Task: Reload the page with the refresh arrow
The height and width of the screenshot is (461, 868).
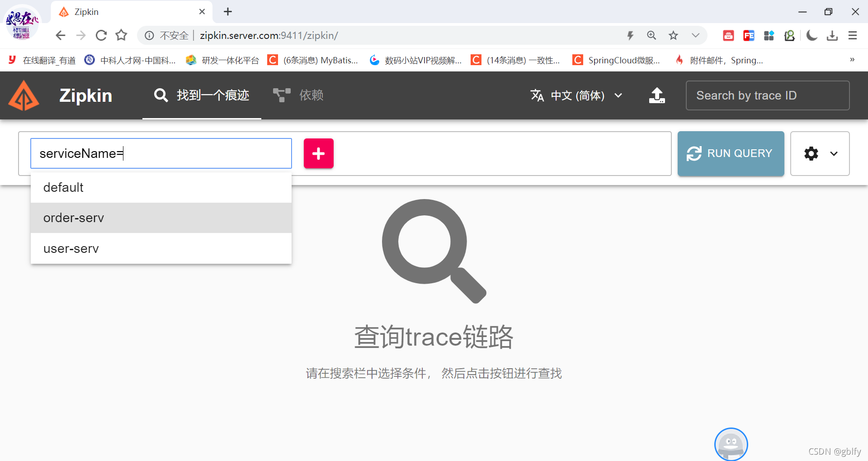Action: tap(101, 35)
